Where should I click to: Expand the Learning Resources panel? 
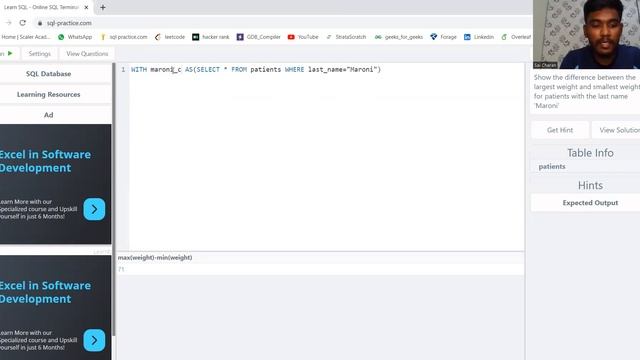point(49,94)
